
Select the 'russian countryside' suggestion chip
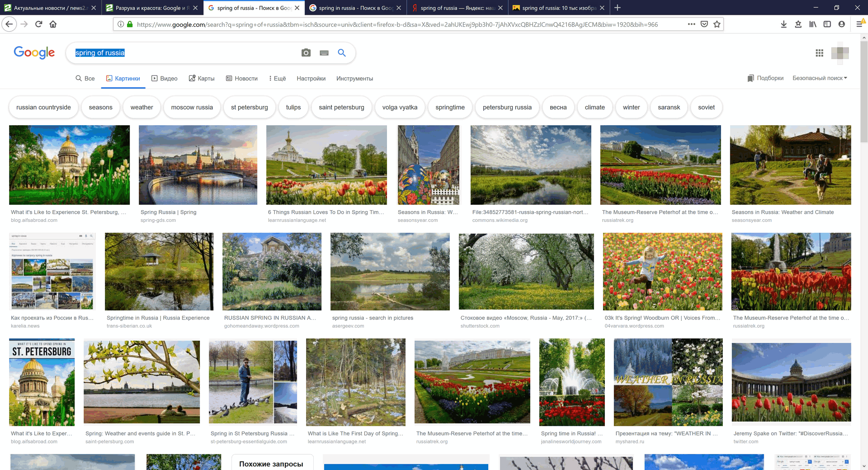click(x=43, y=108)
